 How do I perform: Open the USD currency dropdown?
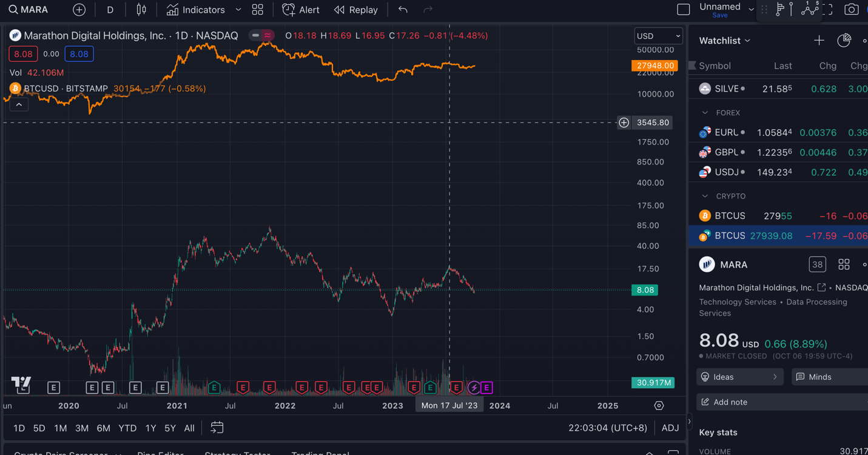[x=658, y=36]
